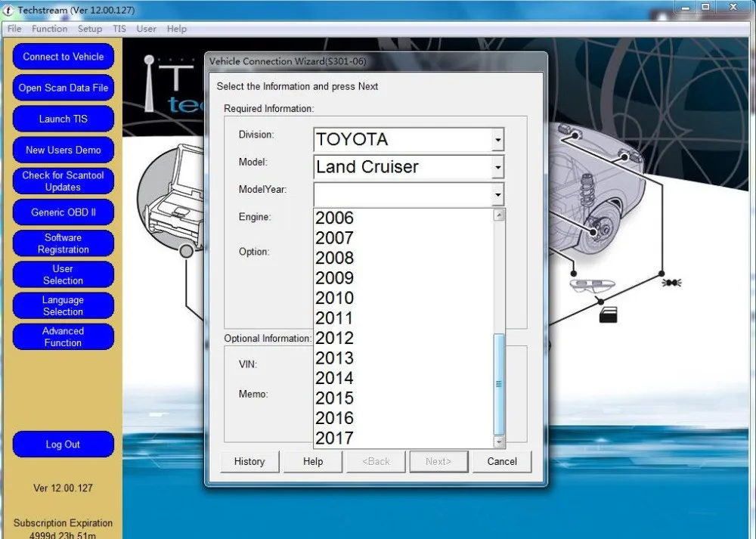Click the <Back button in the wizard

click(376, 461)
